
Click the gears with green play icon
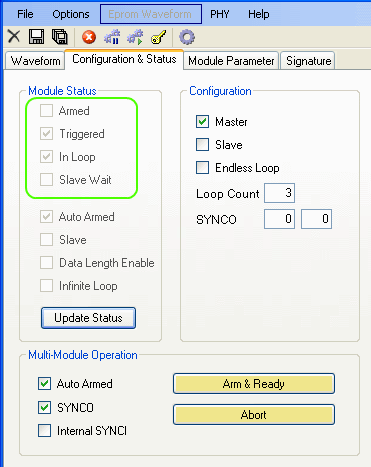point(135,37)
